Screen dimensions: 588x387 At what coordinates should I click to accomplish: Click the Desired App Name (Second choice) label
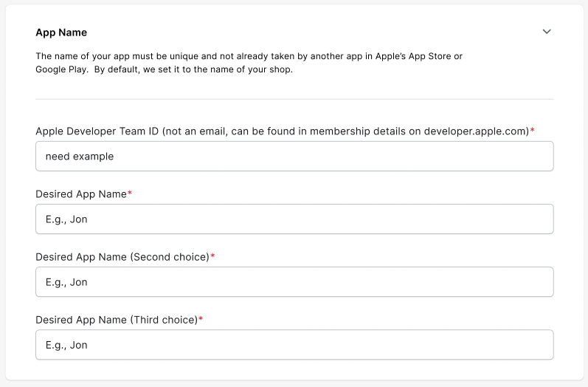pyautogui.click(x=122, y=257)
